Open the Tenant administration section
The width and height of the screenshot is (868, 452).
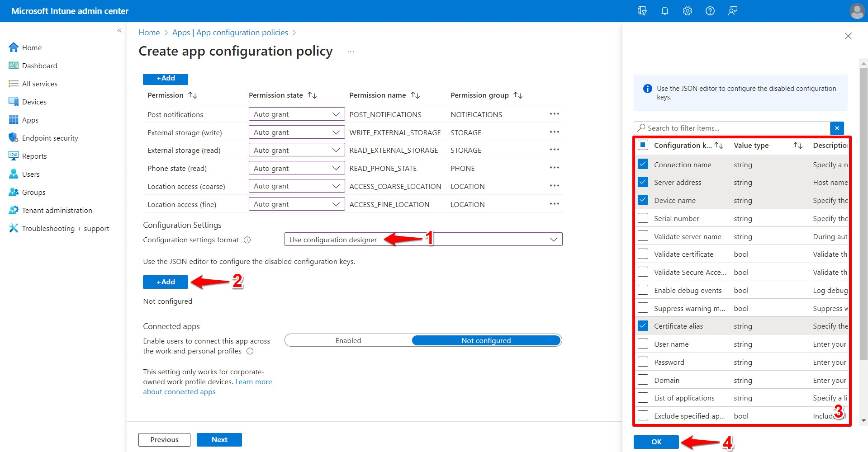57,210
